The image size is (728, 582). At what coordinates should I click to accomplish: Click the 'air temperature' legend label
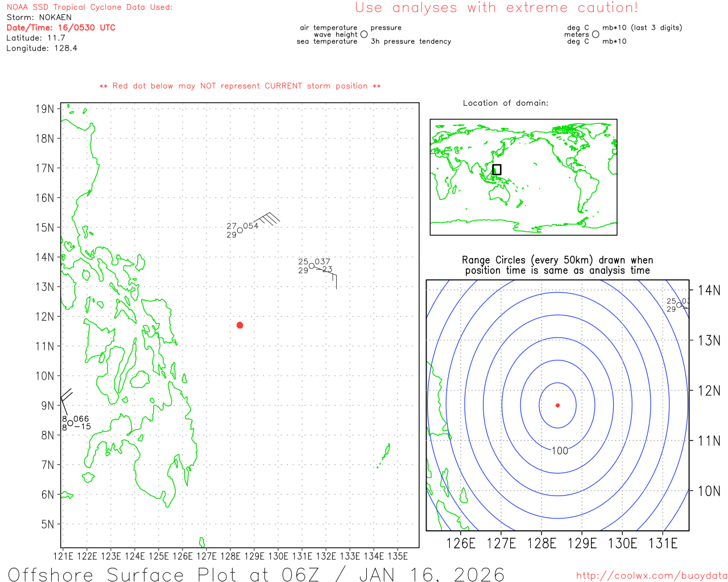(329, 28)
